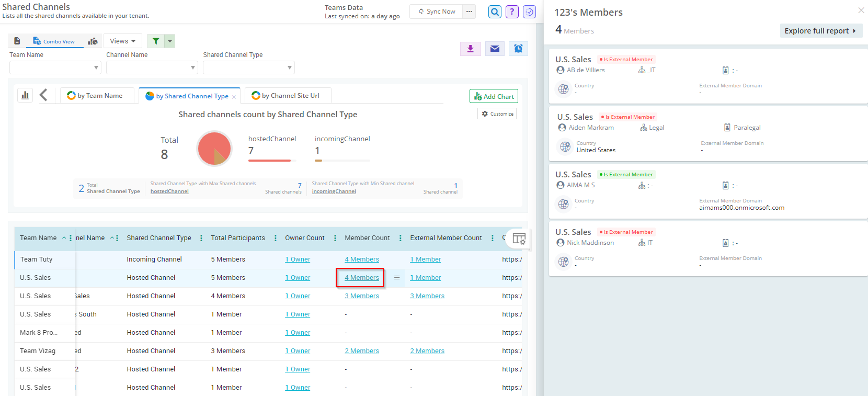Open the purple task status icon in header
The height and width of the screenshot is (396, 868).
coord(530,12)
